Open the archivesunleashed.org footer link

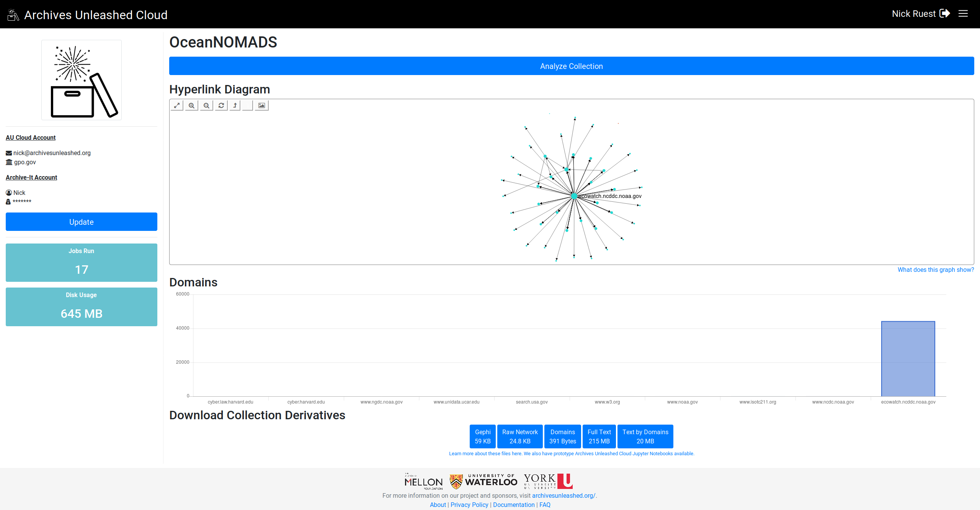[x=563, y=495]
